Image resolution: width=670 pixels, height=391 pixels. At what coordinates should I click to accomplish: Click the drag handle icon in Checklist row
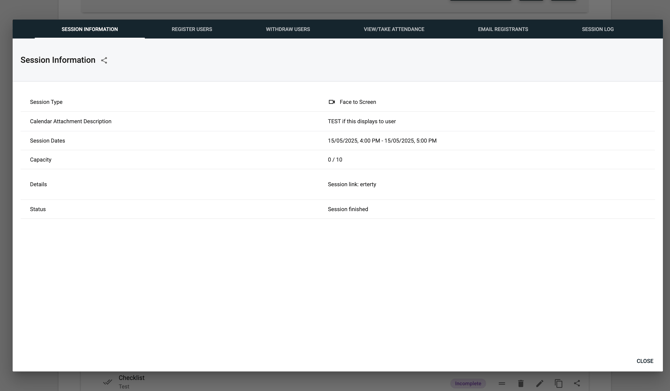(x=502, y=383)
